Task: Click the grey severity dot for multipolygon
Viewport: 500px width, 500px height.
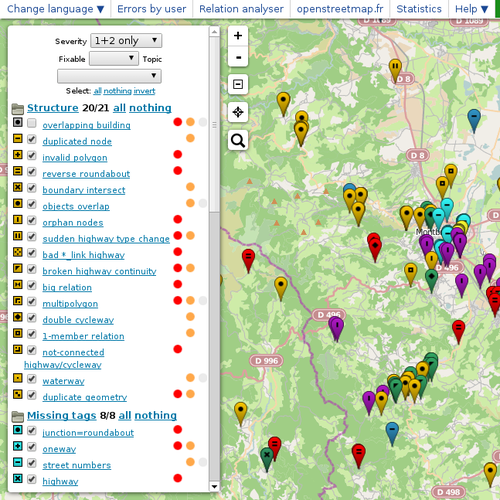Action: pos(203,301)
